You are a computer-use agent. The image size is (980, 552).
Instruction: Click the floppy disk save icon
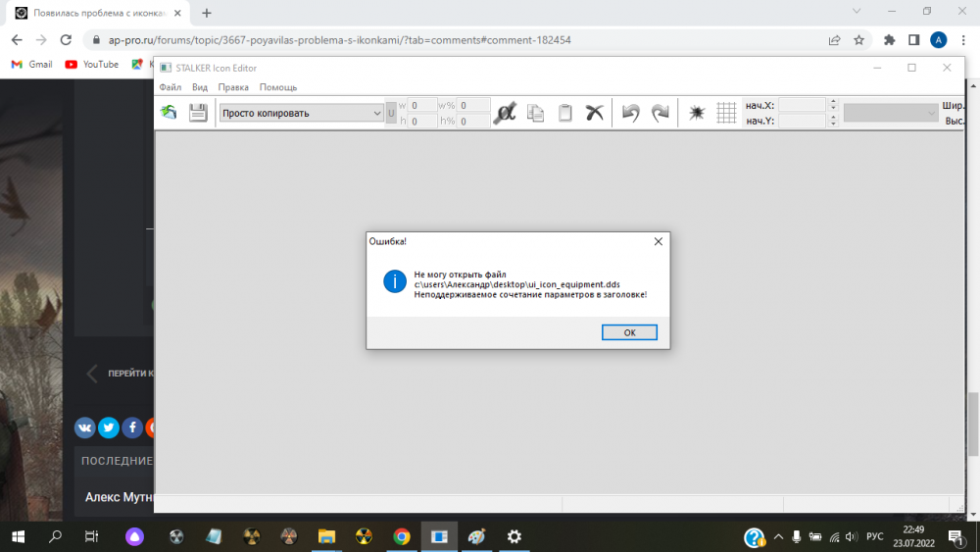click(x=198, y=113)
